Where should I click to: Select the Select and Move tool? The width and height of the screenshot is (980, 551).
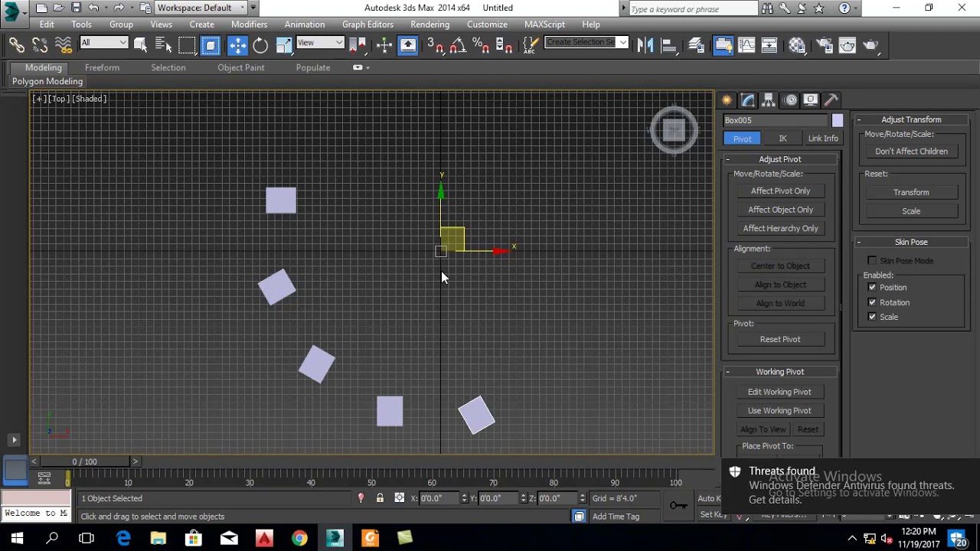pyautogui.click(x=237, y=45)
